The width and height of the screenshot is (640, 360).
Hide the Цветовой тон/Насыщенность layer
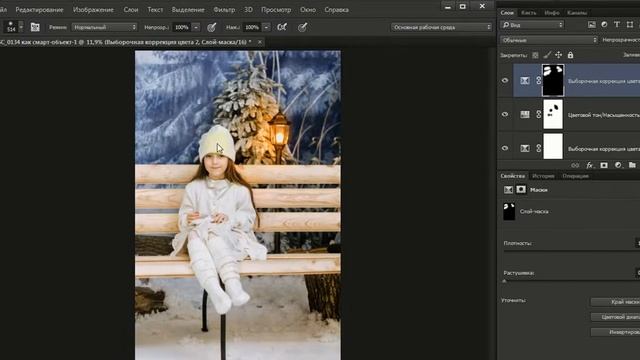(x=505, y=114)
